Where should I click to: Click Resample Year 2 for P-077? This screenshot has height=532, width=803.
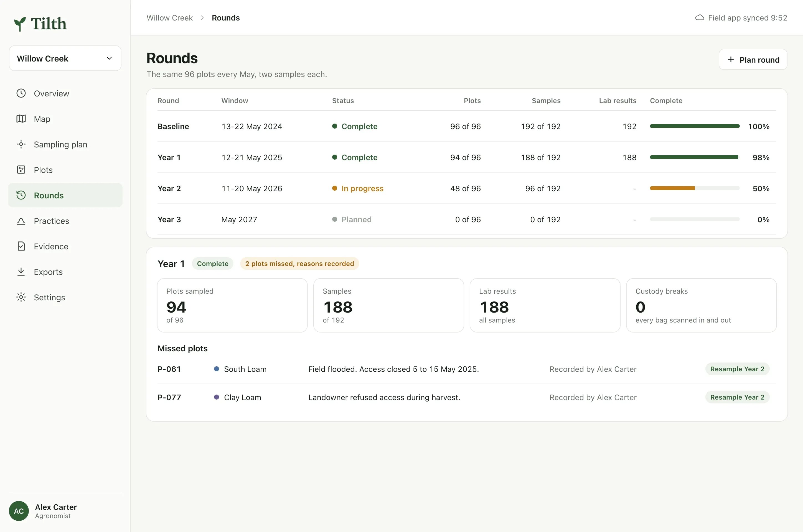pos(737,397)
